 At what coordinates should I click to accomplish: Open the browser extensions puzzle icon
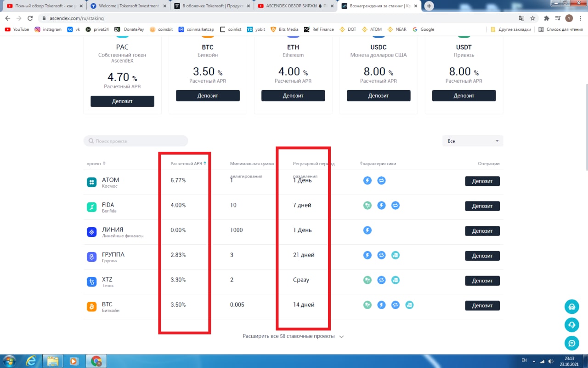click(x=547, y=18)
